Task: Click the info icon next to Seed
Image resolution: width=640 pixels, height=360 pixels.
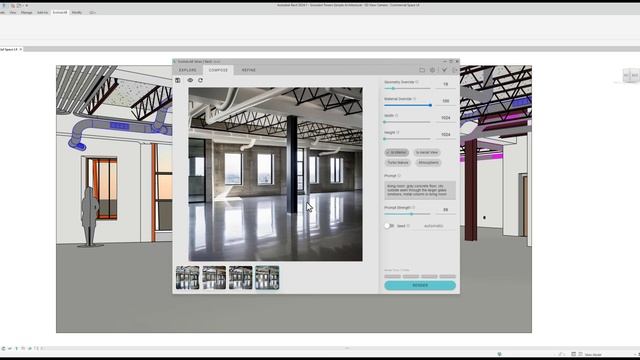Action: [408, 226]
